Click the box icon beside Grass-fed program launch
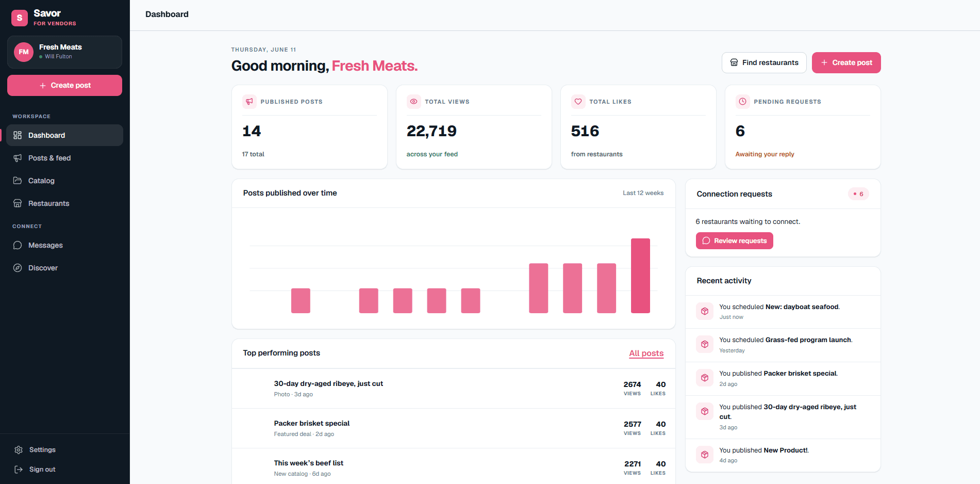Screen dimensions: 980x484 (705, 344)
